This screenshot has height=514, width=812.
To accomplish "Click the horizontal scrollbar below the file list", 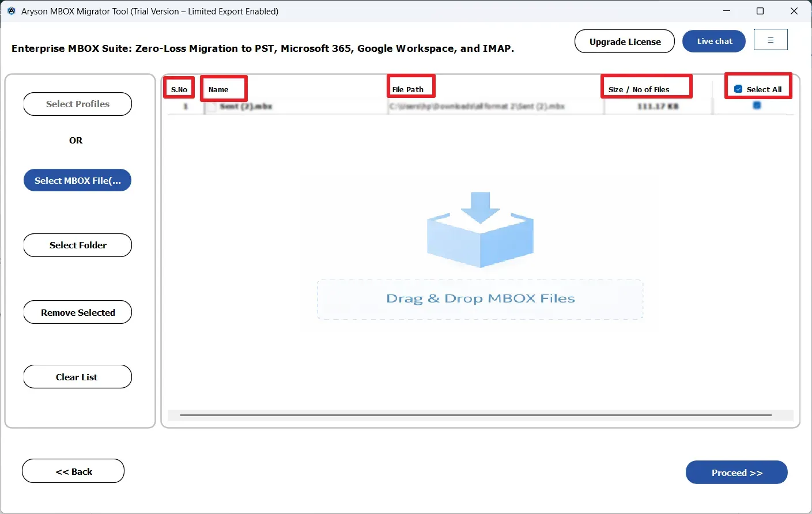I will 475,415.
